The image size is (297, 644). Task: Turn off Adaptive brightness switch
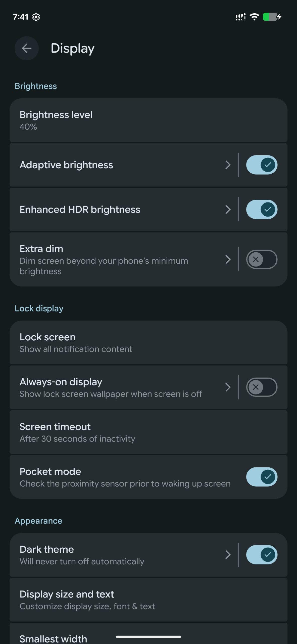pos(262,165)
